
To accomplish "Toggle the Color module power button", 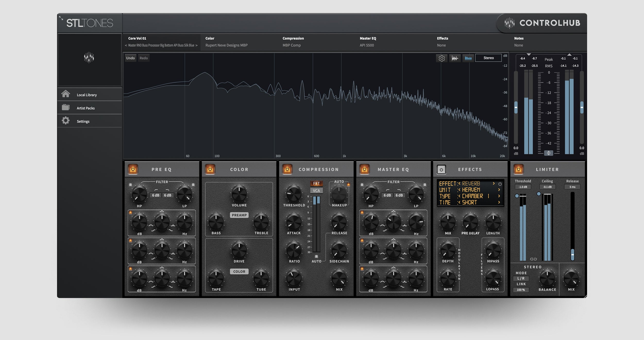I will [x=210, y=169].
